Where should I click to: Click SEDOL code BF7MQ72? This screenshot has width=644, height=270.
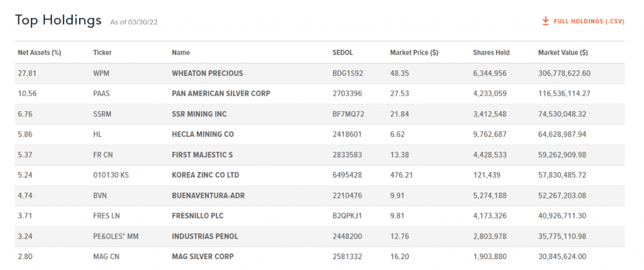[348, 114]
